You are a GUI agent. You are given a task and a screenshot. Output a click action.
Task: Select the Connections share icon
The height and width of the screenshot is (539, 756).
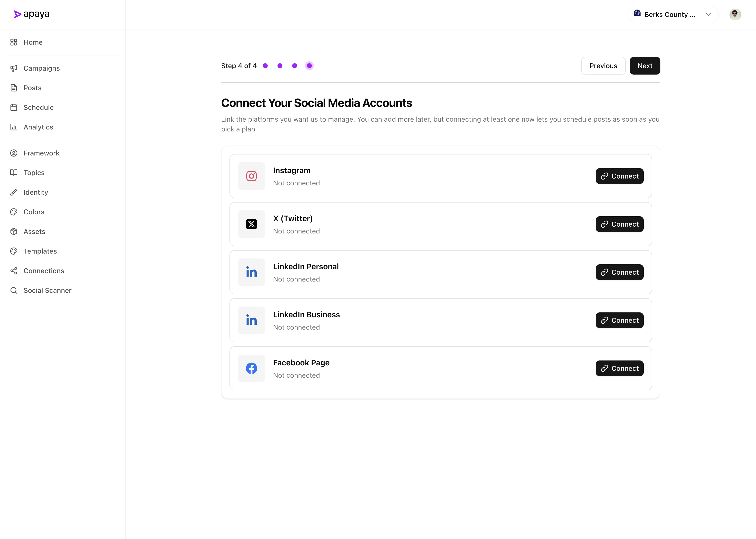[x=13, y=270]
